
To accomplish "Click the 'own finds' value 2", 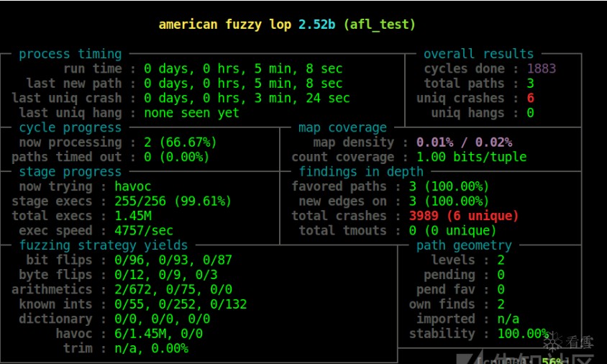I will (501, 304).
